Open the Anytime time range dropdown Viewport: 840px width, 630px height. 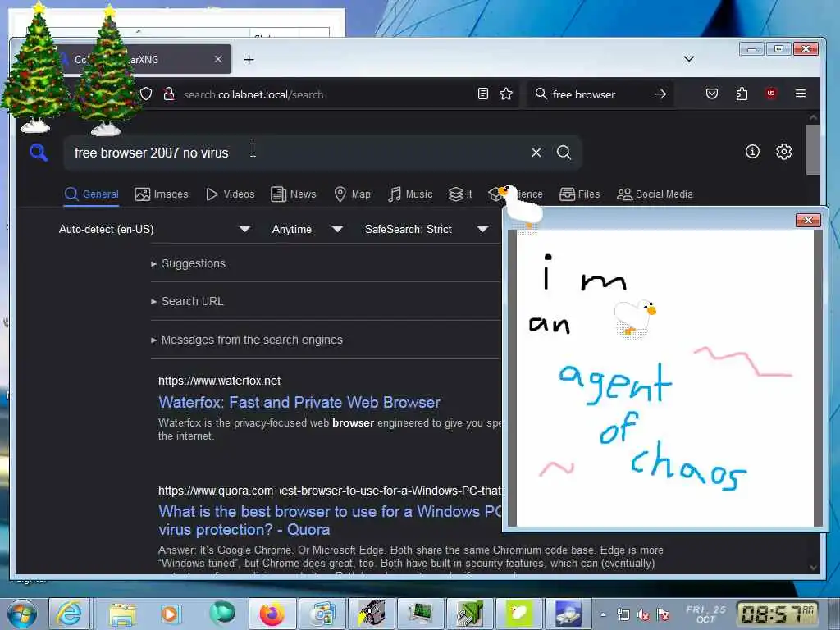click(x=307, y=230)
